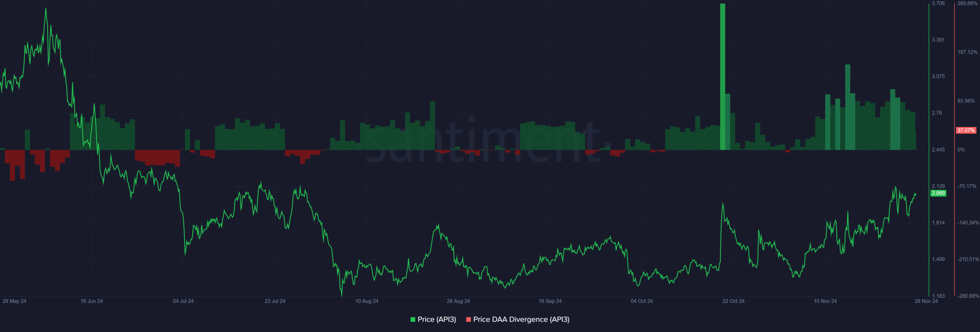Click the 28 Nov 24 date label

click(926, 301)
